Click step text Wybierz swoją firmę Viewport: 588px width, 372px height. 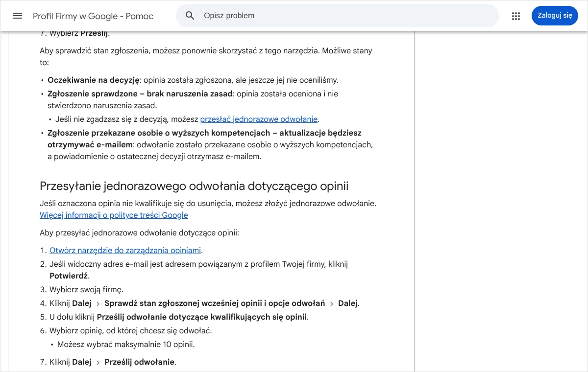click(x=86, y=289)
